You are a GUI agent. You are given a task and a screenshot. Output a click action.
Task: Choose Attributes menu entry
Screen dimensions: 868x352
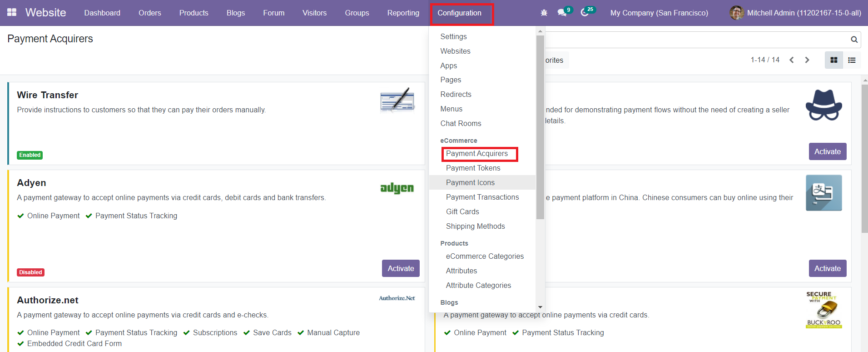[x=461, y=271]
